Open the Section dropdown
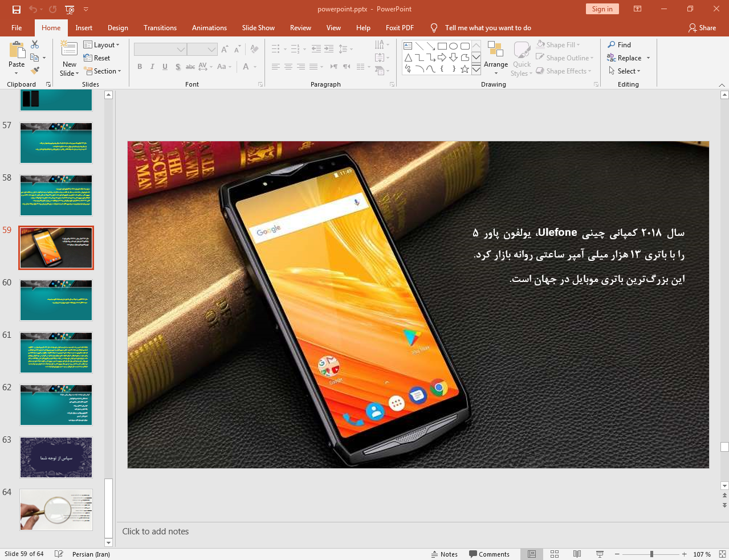The width and height of the screenshot is (729, 560). point(103,71)
